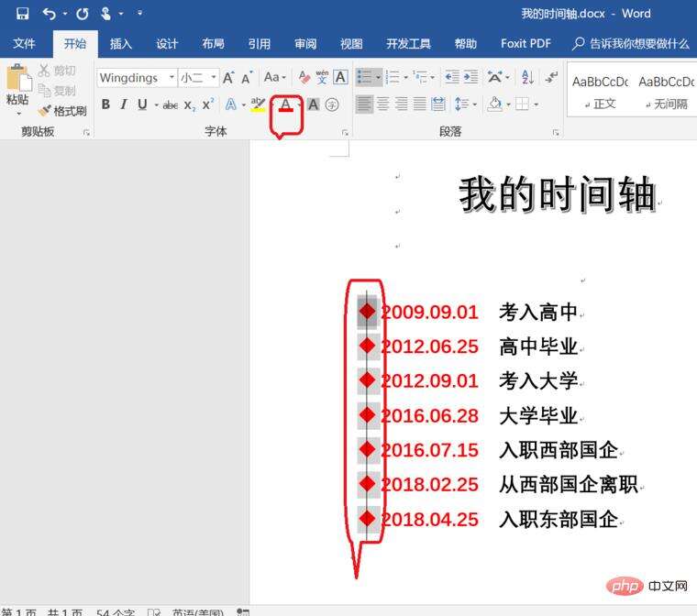697x616 pixels.
Task: Switch to the 审阅 tab
Action: 305,44
